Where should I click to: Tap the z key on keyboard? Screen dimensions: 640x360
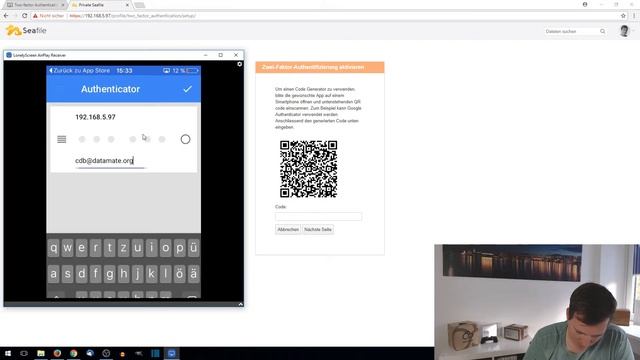tap(123, 248)
